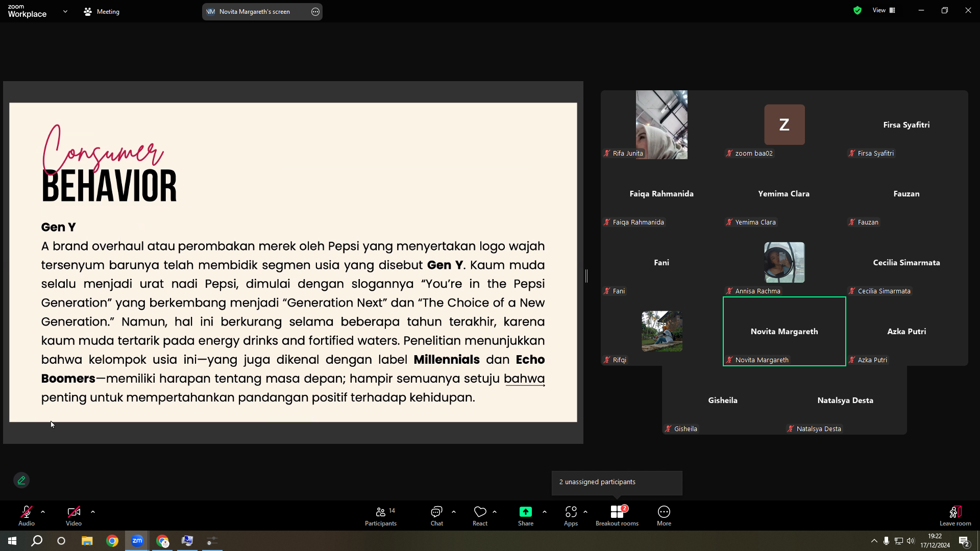Screen dimensions: 980x551
Task: Select the Gisheila participant tile
Action: (x=723, y=400)
